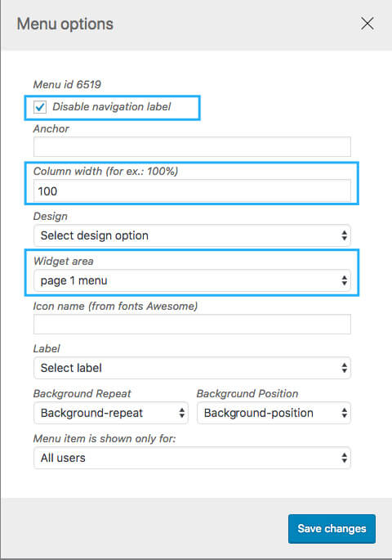Open the Select design option dropdown
Screen dimensions: 392x560
[192, 235]
